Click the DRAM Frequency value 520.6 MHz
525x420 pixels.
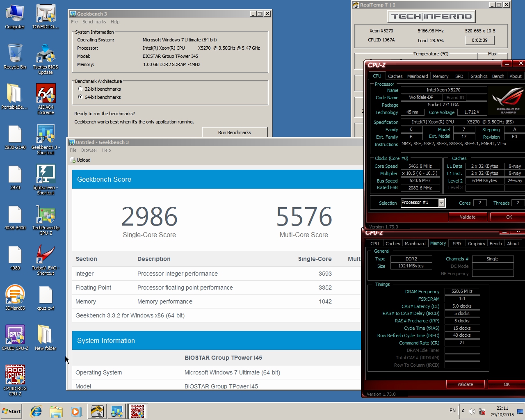462,291
